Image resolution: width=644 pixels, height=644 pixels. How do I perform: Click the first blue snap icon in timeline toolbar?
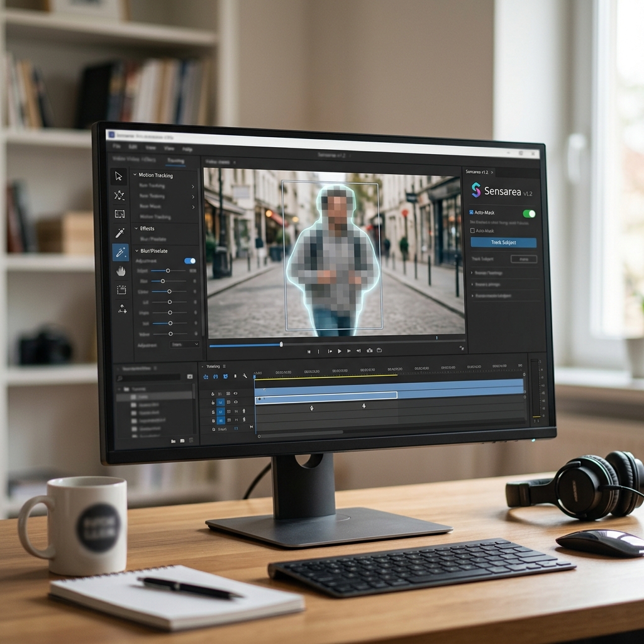[x=206, y=377]
